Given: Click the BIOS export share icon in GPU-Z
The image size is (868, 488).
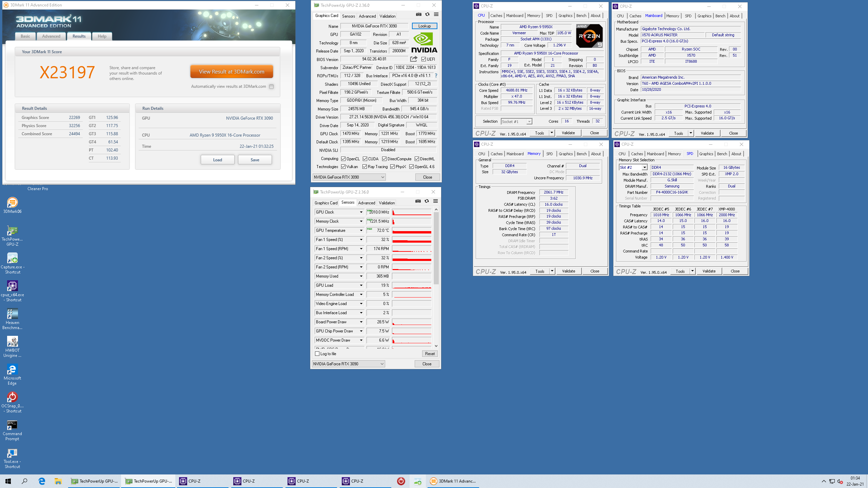Looking at the screenshot, I should point(414,59).
